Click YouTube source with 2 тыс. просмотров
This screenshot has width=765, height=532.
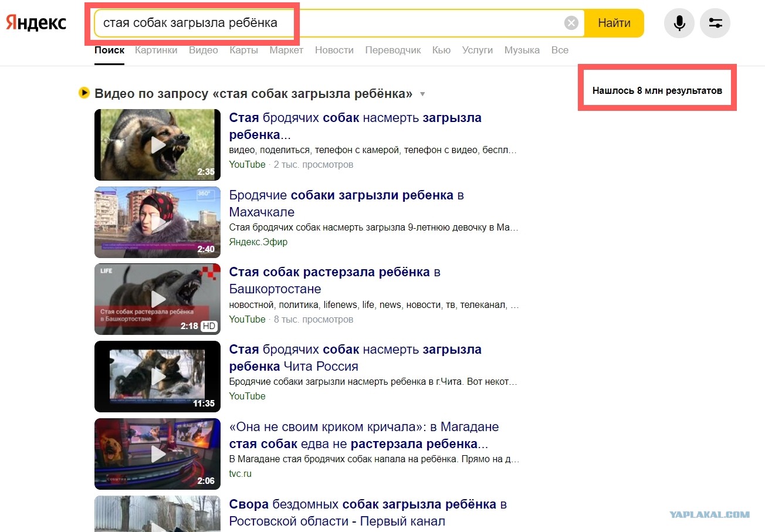247,164
